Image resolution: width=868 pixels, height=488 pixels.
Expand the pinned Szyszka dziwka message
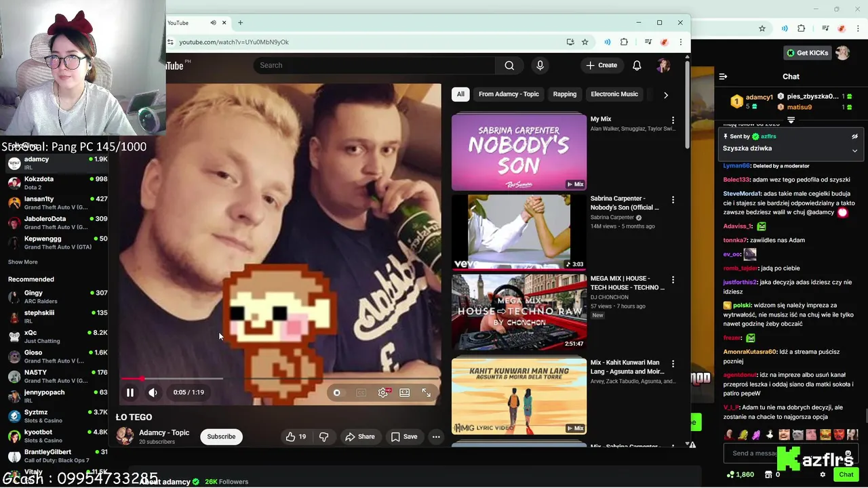click(854, 150)
